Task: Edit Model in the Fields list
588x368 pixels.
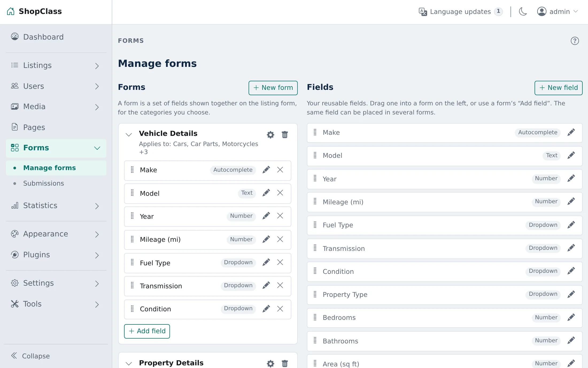Action: [571, 155]
